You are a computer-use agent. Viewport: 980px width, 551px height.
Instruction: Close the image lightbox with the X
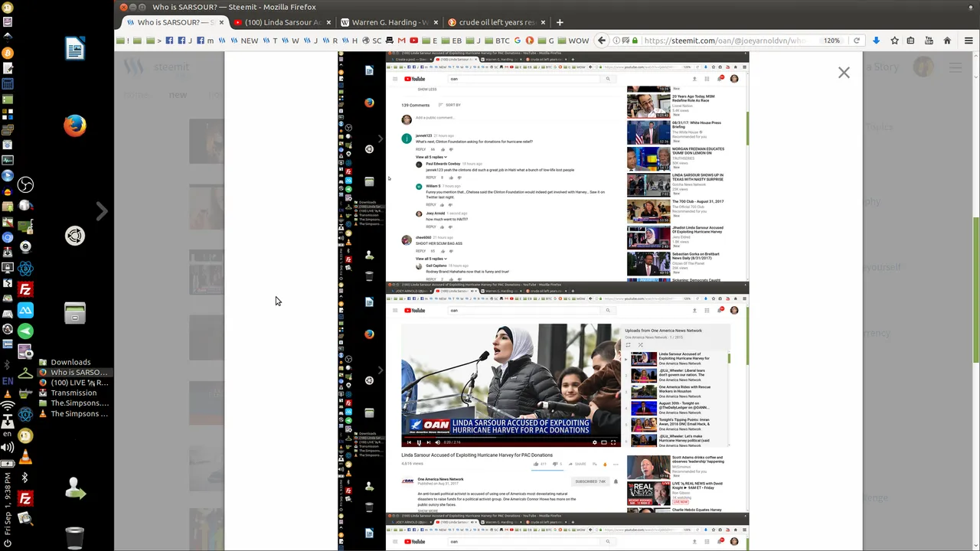(844, 73)
